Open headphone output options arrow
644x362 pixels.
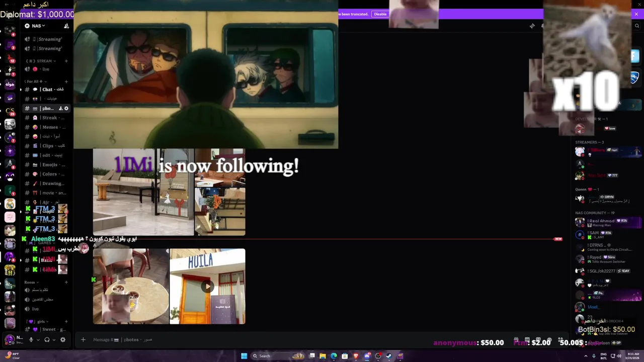[54, 340]
